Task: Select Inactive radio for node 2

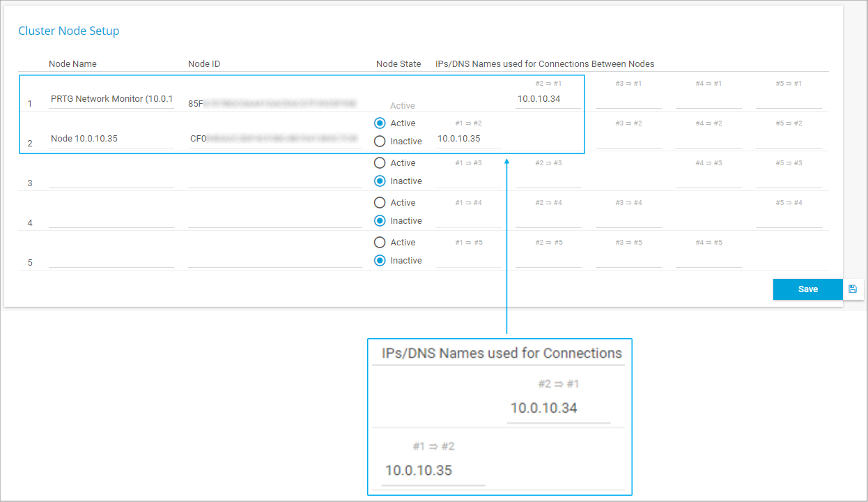Action: tap(380, 142)
